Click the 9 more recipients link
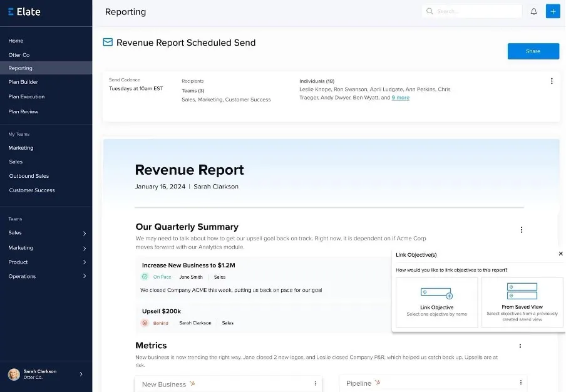This screenshot has height=392, width=566. [x=400, y=98]
